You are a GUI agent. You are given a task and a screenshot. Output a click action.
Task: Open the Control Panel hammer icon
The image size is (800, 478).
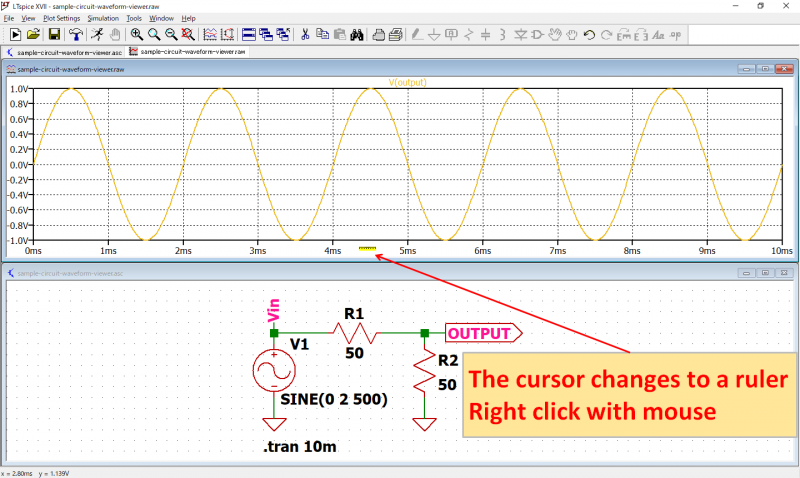pos(76,35)
